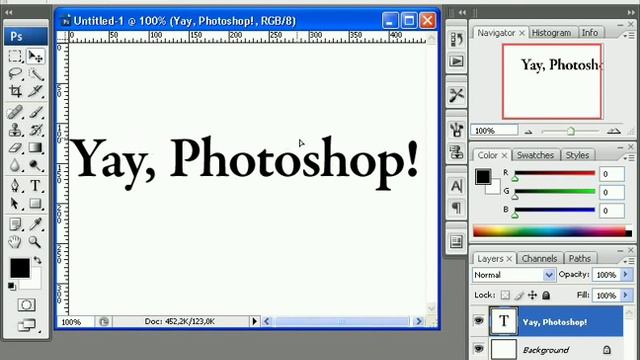The width and height of the screenshot is (640, 360).
Task: Open the blend mode Normal dropdown
Action: 513,275
